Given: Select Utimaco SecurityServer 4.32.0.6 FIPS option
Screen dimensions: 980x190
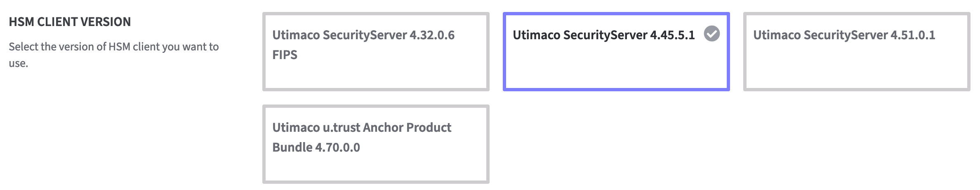Looking at the screenshot, I should click(x=375, y=52).
